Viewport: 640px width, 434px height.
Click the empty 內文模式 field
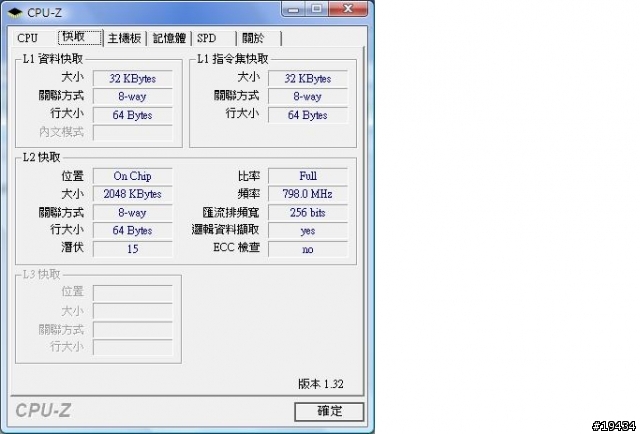pos(133,133)
